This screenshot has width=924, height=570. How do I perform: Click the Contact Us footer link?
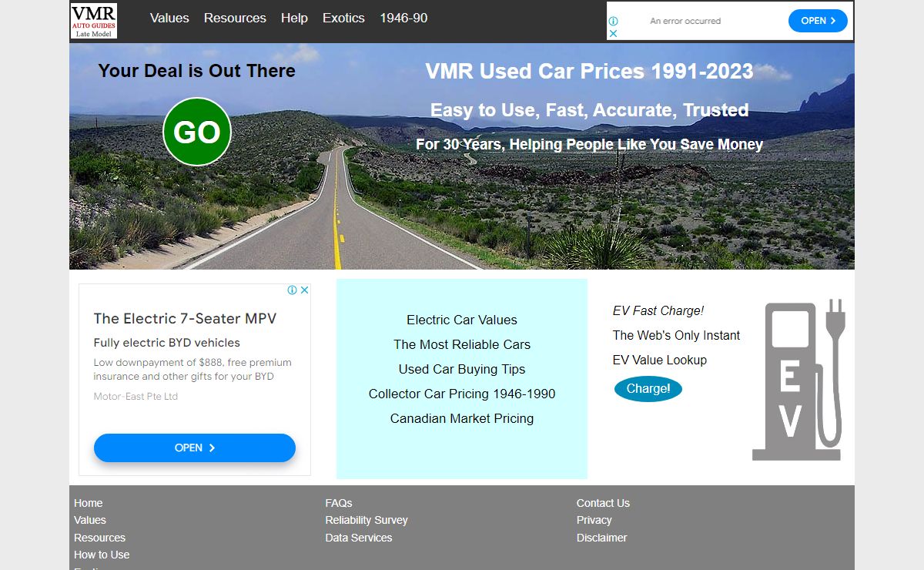603,503
